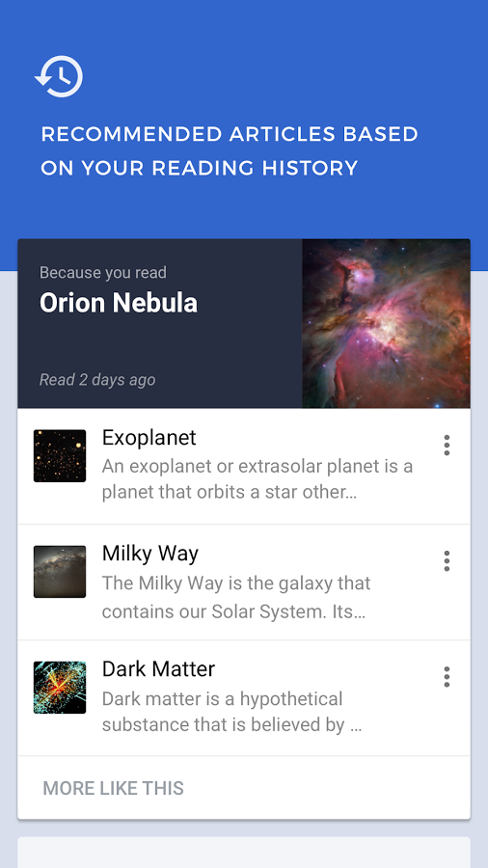
Task: Tap the reading history clock icon
Action: [x=59, y=76]
